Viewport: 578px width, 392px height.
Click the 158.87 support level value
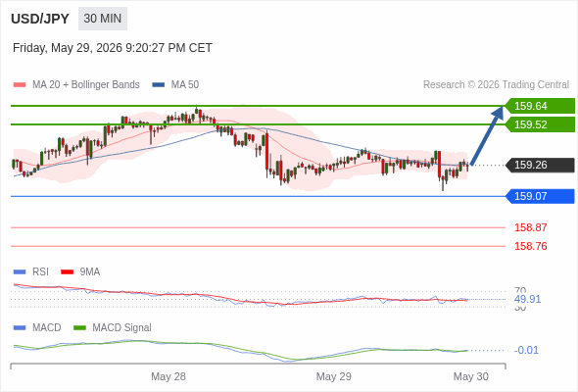click(x=530, y=227)
